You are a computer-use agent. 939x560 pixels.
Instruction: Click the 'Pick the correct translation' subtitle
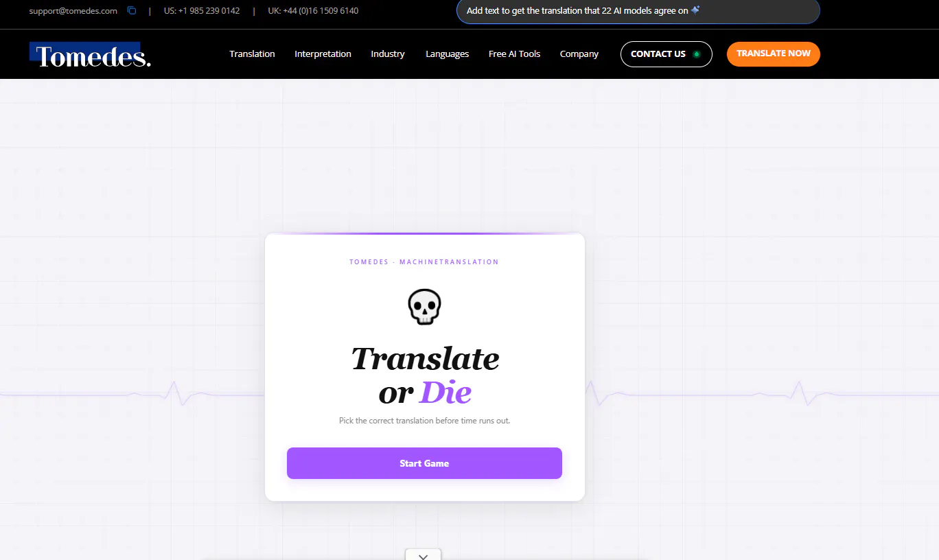pos(424,421)
